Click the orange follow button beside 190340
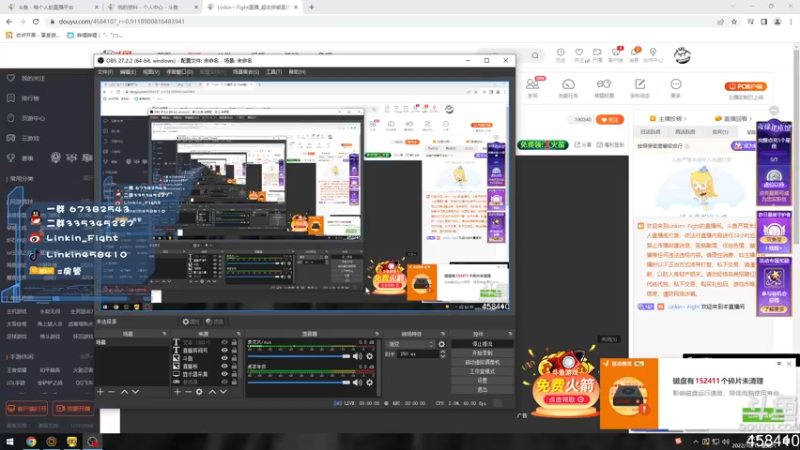This screenshot has width=800, height=450. click(x=610, y=119)
